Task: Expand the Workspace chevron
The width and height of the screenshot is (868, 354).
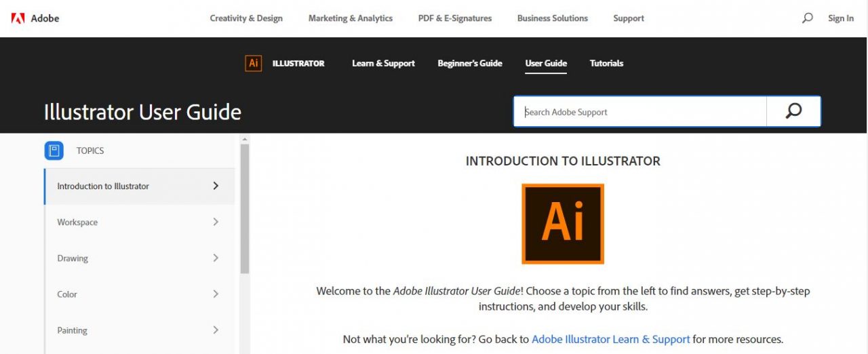Action: pyautogui.click(x=216, y=222)
